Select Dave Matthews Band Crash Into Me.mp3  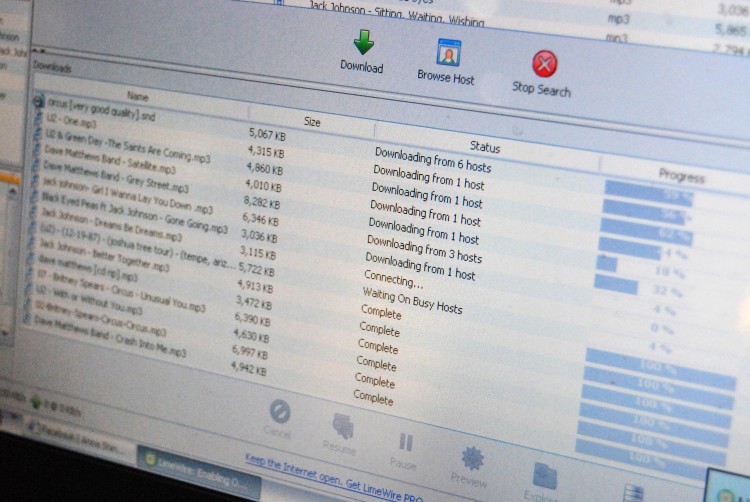110,351
